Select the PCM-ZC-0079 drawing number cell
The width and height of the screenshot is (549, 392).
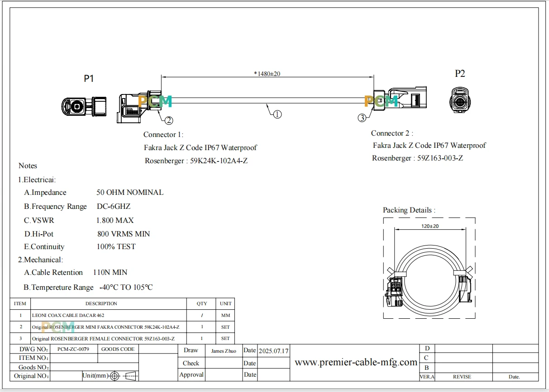[74, 349]
